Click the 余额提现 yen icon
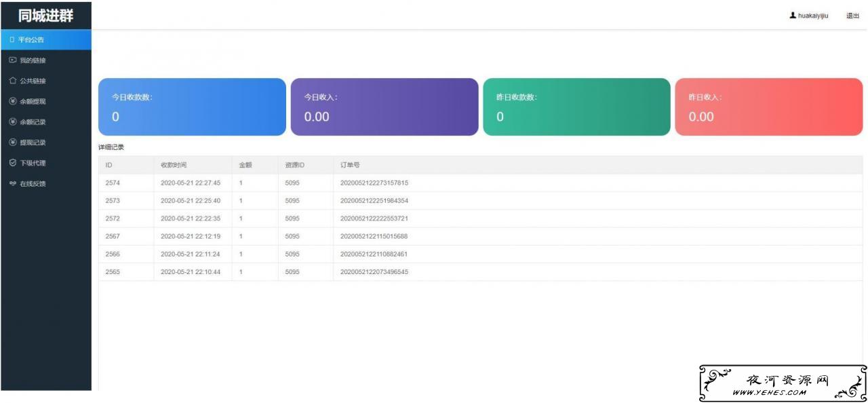This screenshot has width=868, height=403. (12, 102)
